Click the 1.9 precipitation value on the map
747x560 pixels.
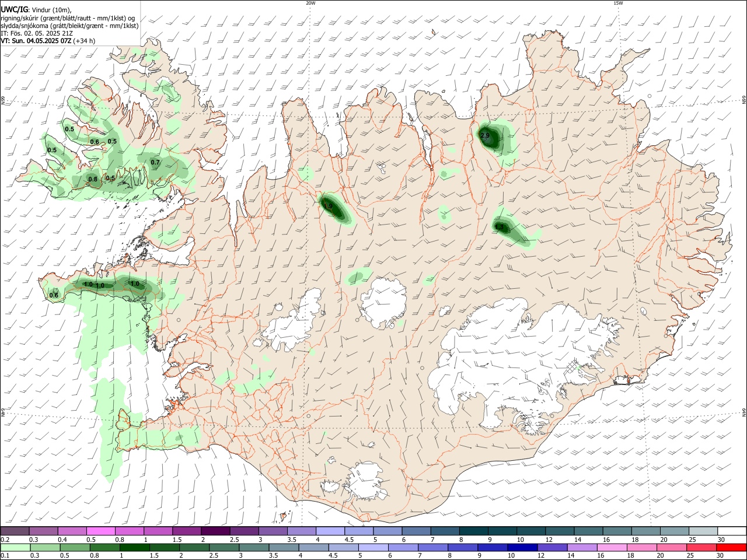pos(328,206)
